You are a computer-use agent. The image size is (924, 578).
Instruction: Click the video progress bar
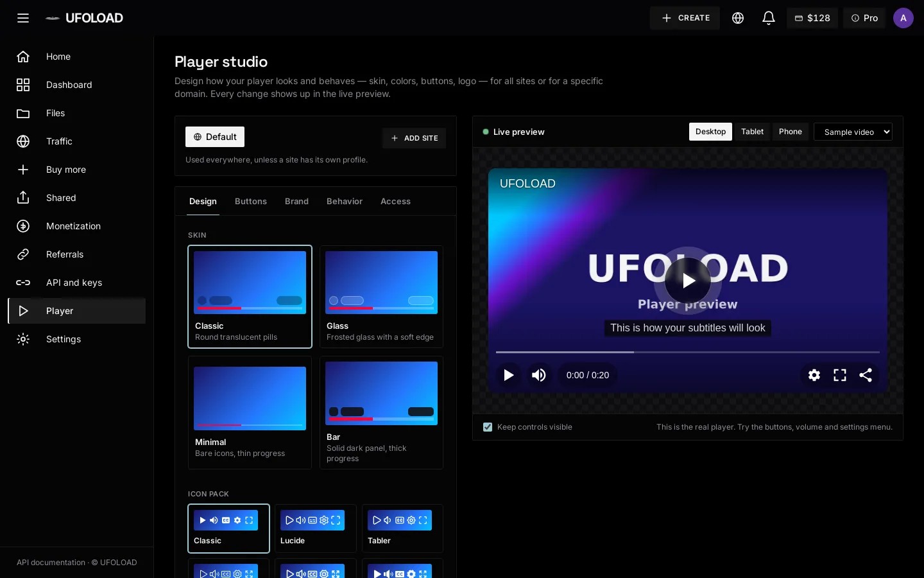point(688,352)
